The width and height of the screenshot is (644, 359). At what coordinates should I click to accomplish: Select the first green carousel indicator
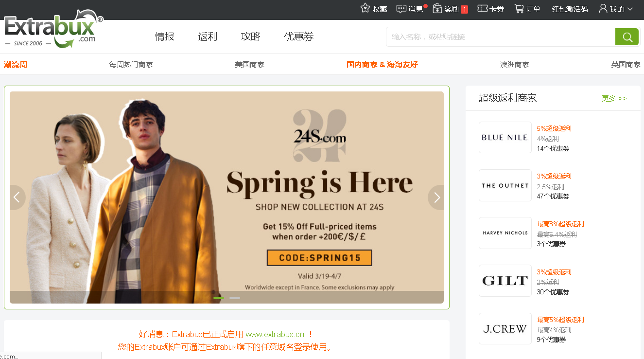219,298
